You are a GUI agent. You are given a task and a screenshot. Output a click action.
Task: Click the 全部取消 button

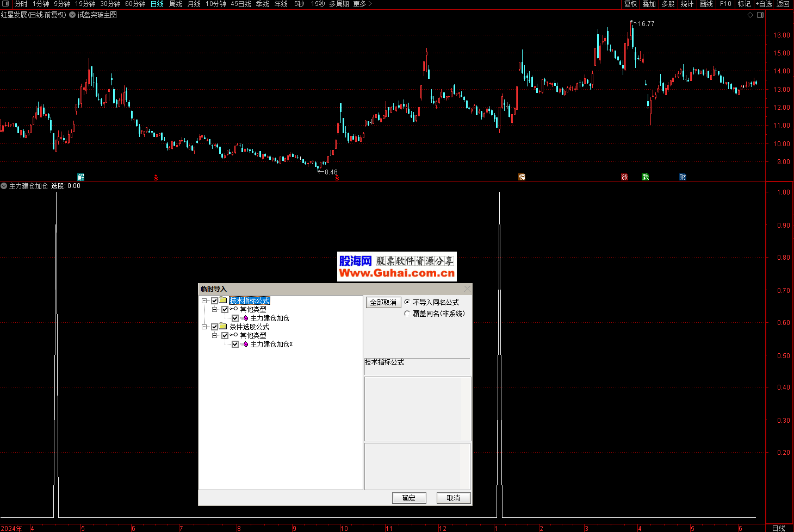pos(383,302)
